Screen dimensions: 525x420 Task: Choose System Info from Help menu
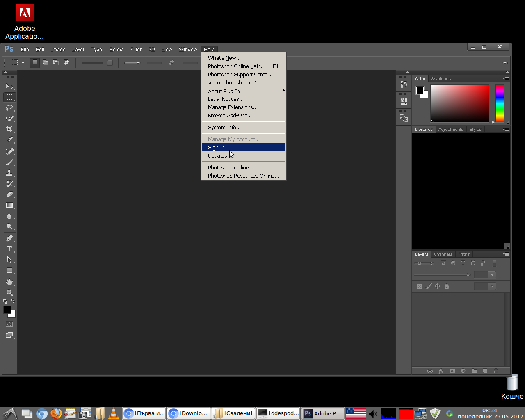244,127
